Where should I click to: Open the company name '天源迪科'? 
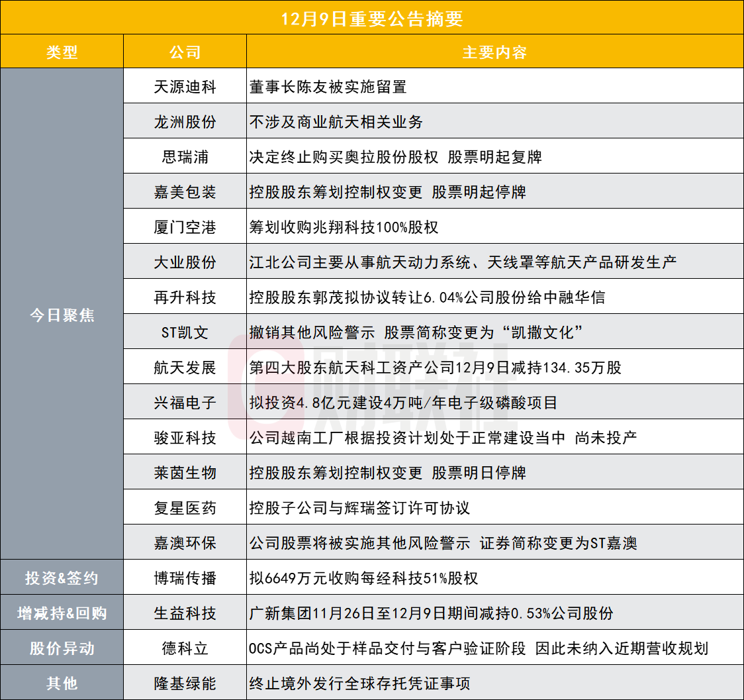[185, 87]
